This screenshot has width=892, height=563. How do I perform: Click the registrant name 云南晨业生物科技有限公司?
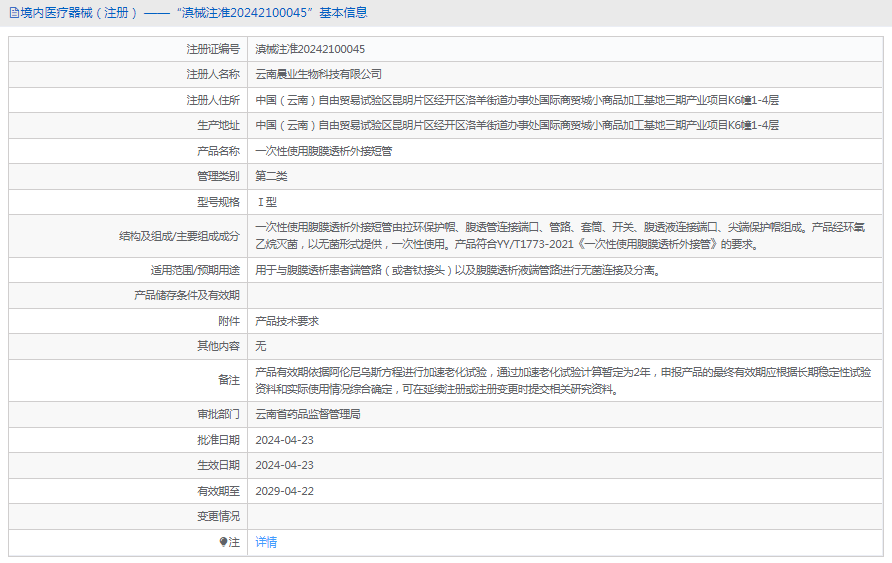click(319, 74)
